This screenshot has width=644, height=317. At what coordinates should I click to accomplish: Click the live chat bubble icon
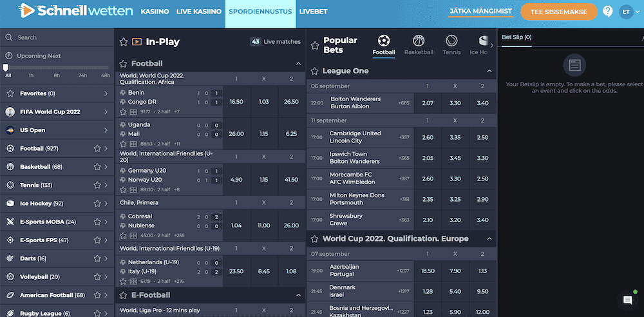pyautogui.click(x=627, y=300)
